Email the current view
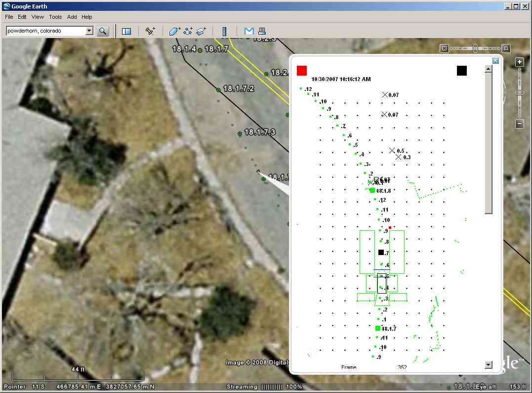The width and height of the screenshot is (532, 393). click(x=249, y=31)
